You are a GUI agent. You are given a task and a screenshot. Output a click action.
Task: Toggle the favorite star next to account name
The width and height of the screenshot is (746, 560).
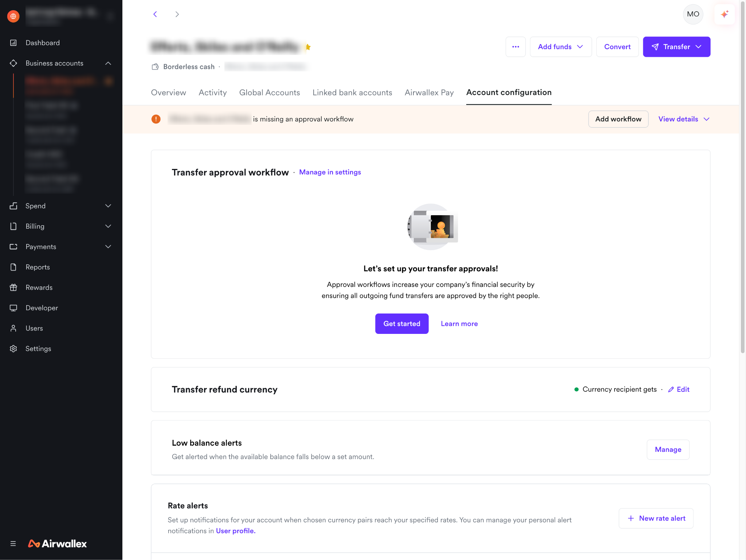(x=308, y=47)
